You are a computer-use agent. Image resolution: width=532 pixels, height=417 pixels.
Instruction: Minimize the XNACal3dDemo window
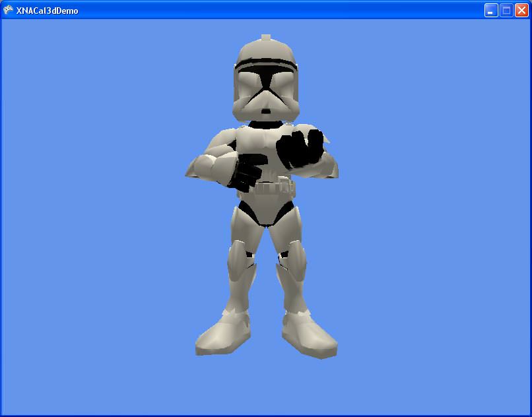tap(491, 11)
